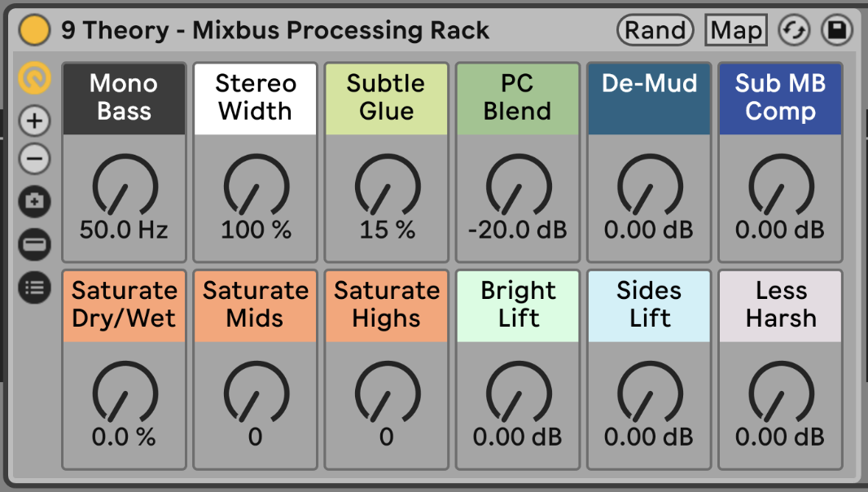Select the Saturate Mids macro label
Viewport: 868px width, 492px height.
255,305
